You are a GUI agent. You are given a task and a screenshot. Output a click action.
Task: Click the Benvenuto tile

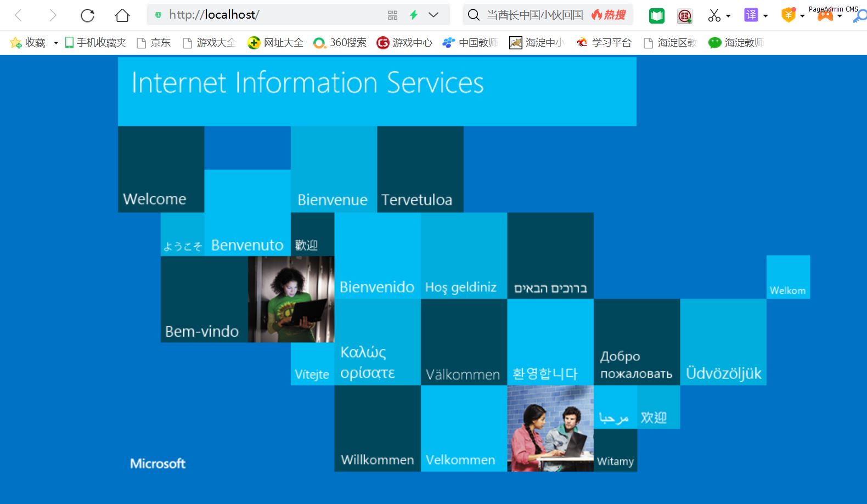point(247,213)
